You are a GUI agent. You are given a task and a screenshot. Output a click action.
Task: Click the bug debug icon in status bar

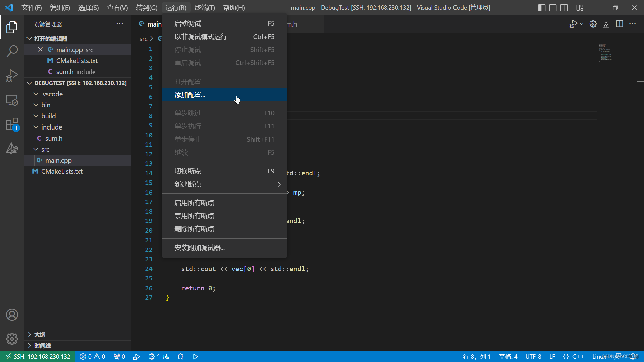(x=180, y=356)
